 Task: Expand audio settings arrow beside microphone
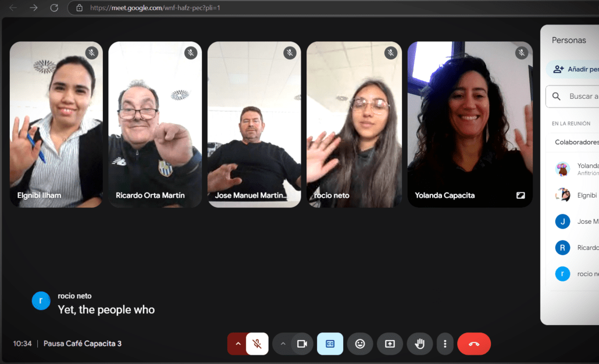[x=237, y=344]
